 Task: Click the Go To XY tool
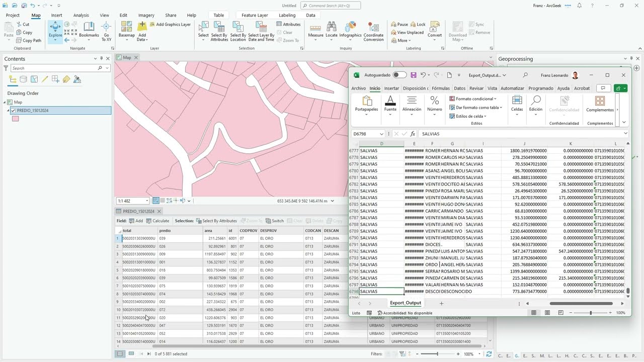point(106,31)
